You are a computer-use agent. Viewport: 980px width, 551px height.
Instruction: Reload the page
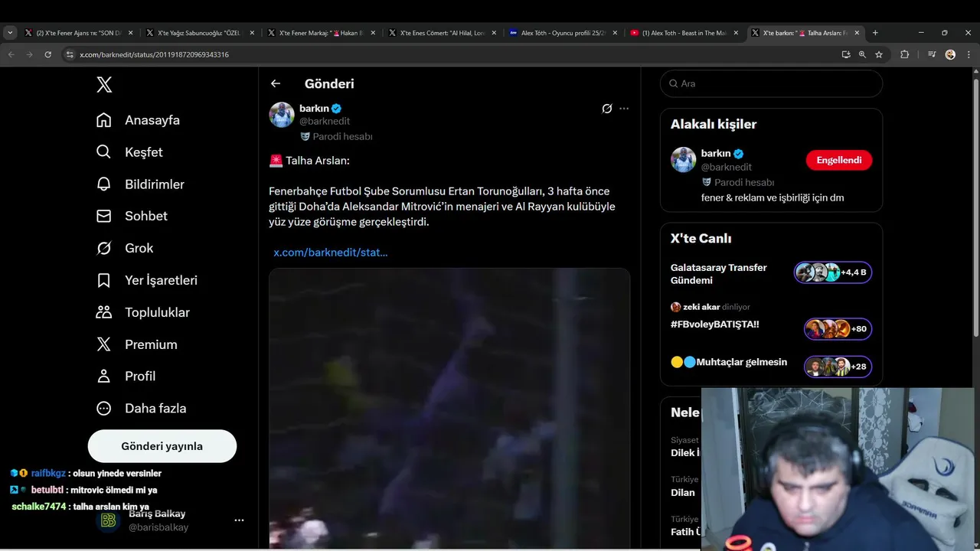point(47,54)
